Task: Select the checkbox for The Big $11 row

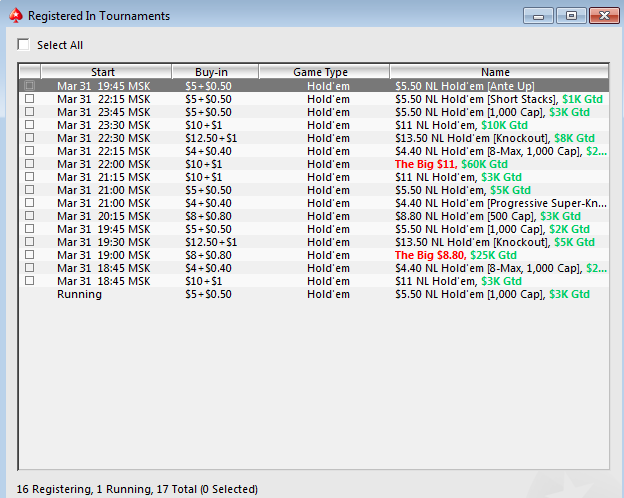Action: click(x=29, y=164)
